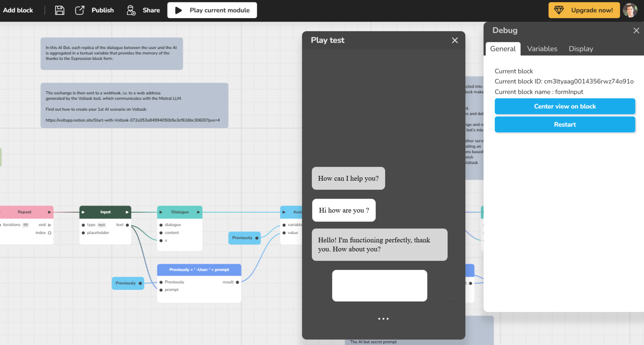
Task: Click the note about AI Bot dialogue memory
Action: coord(111,53)
